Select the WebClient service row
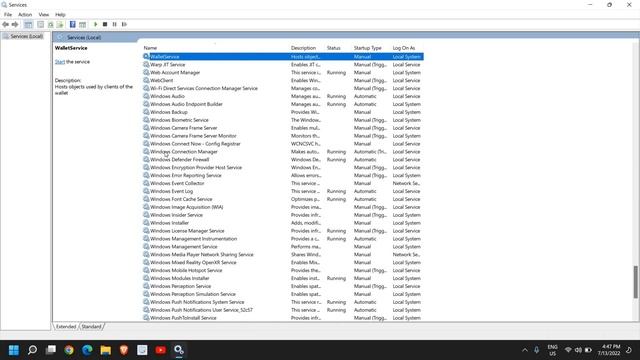This screenshot has width=640, height=360. pyautogui.click(x=283, y=80)
